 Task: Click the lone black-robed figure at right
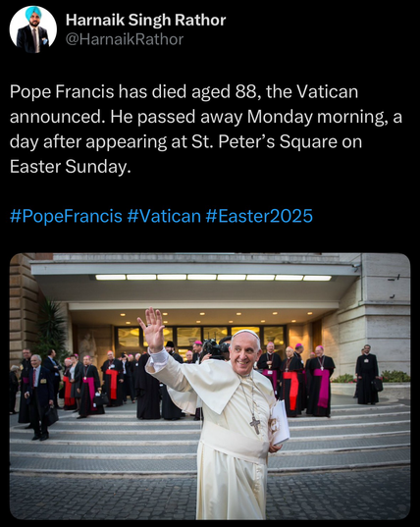tap(367, 375)
